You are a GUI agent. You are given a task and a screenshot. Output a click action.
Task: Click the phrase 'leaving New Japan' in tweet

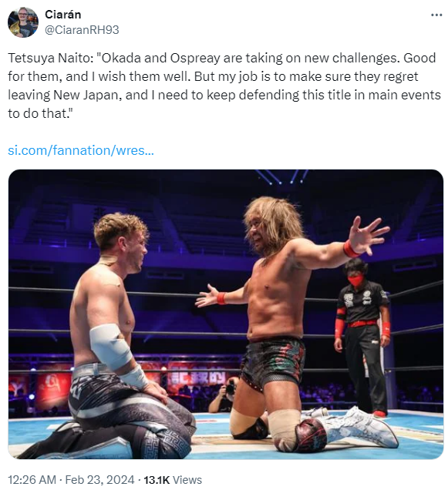point(63,95)
